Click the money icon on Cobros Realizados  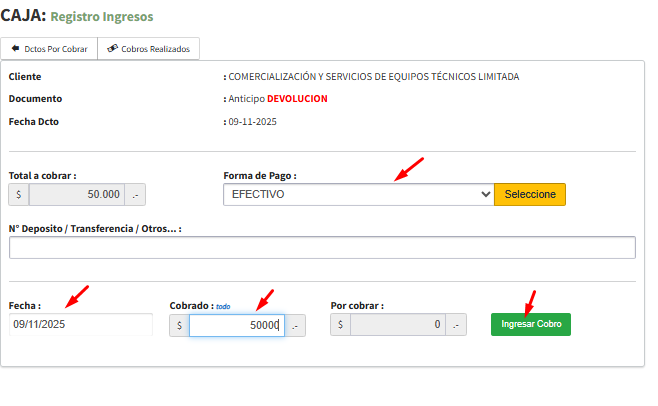pos(112,48)
